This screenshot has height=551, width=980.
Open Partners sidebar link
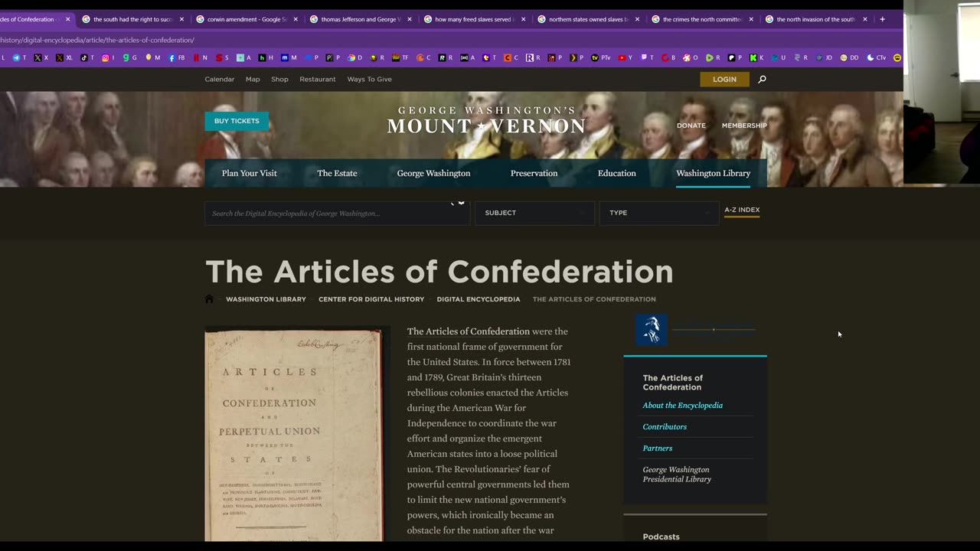coord(658,448)
